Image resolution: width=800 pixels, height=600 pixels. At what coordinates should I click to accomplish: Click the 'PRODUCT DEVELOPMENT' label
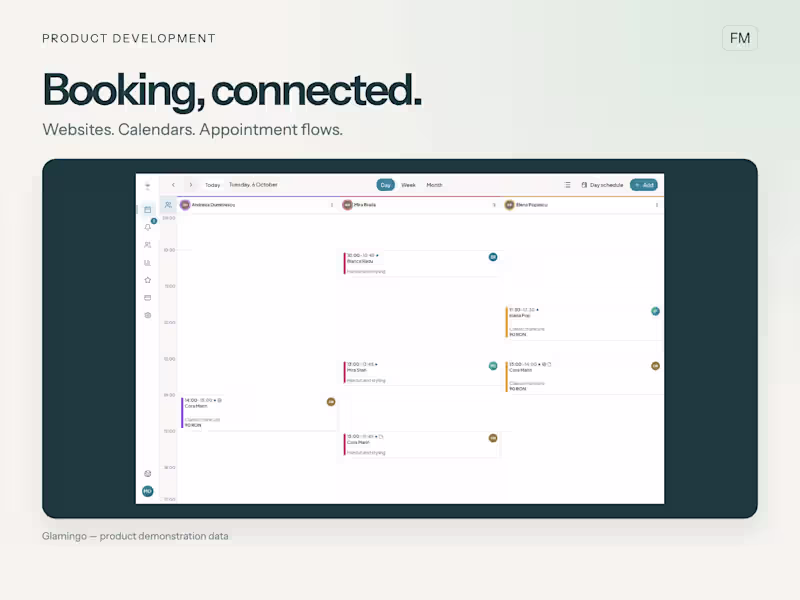[x=129, y=38]
